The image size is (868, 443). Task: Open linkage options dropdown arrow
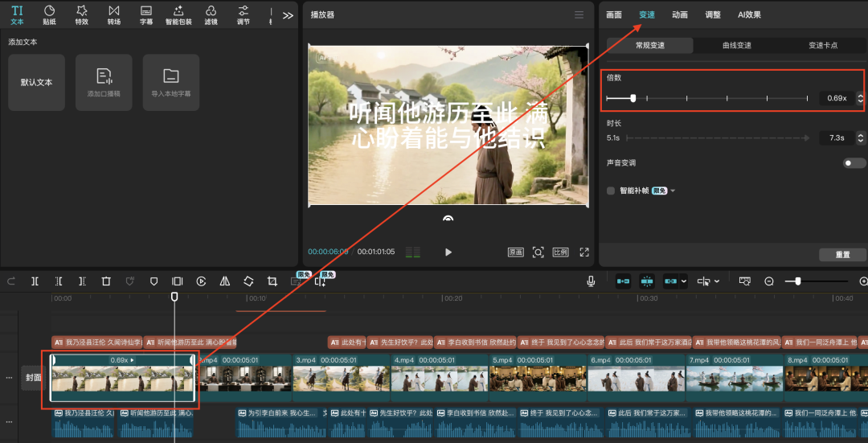684,281
